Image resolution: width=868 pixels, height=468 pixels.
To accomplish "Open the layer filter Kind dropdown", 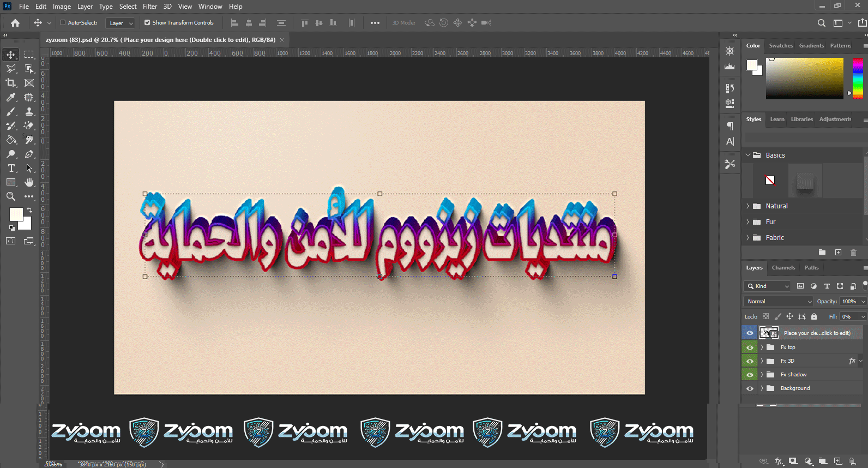I will pyautogui.click(x=767, y=286).
